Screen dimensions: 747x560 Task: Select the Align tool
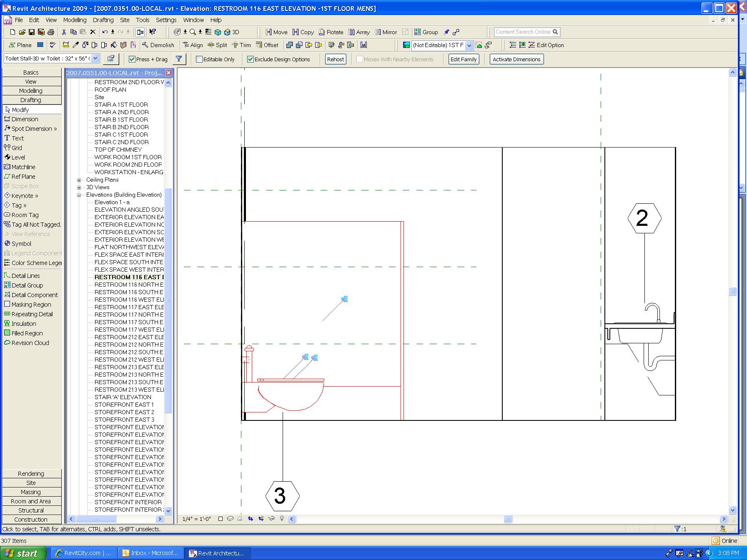[193, 45]
